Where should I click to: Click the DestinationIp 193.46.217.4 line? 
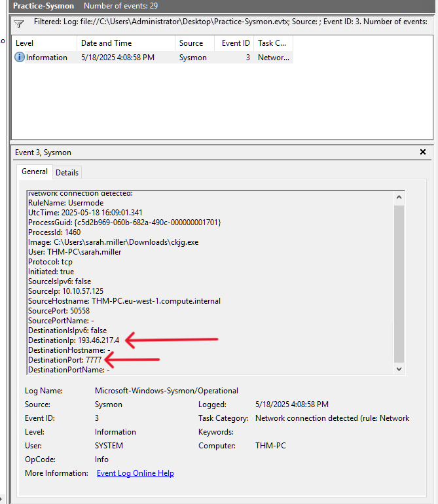click(x=74, y=340)
